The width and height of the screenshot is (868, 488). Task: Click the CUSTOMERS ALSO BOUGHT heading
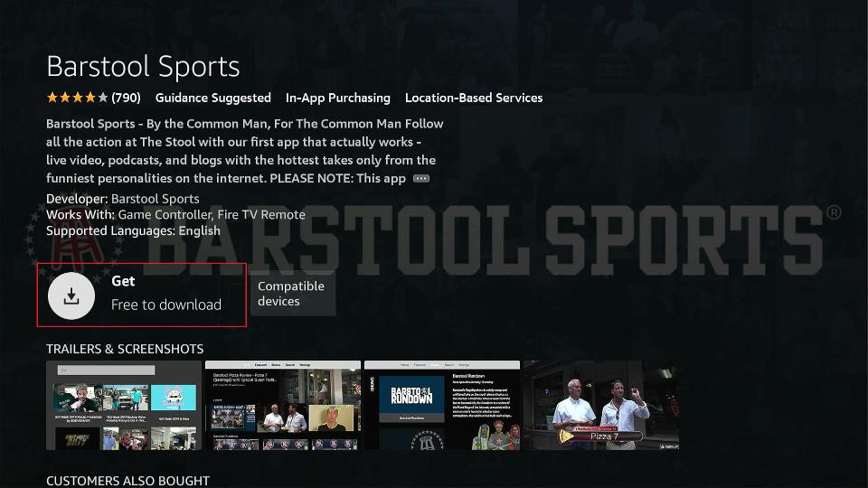point(127,481)
